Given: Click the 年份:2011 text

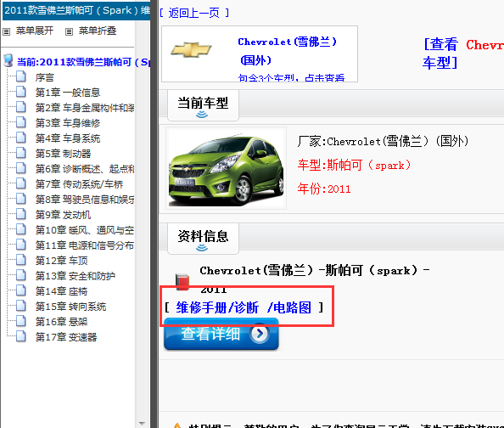Looking at the screenshot, I should click(324, 189).
